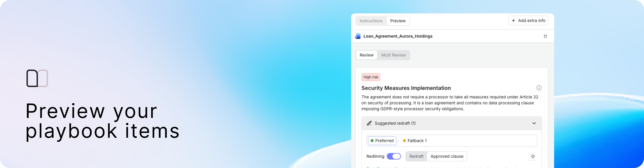Viewport: 644px width, 168px height.
Task: Switch to the Multi Review tab
Action: click(393, 55)
